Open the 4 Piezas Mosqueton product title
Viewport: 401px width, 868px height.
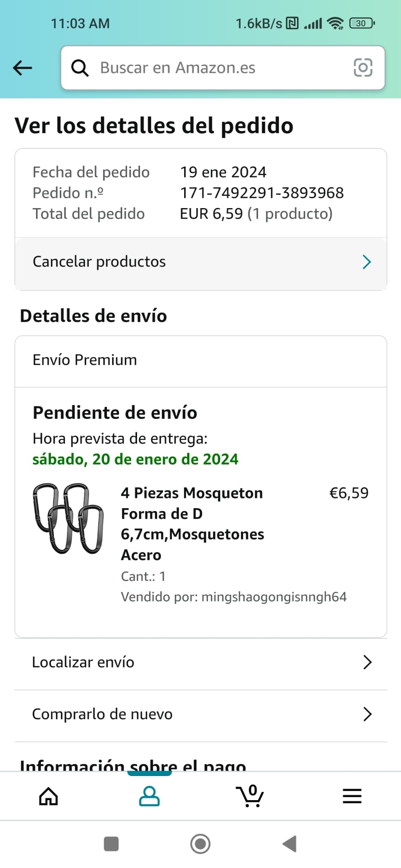pos(192,523)
